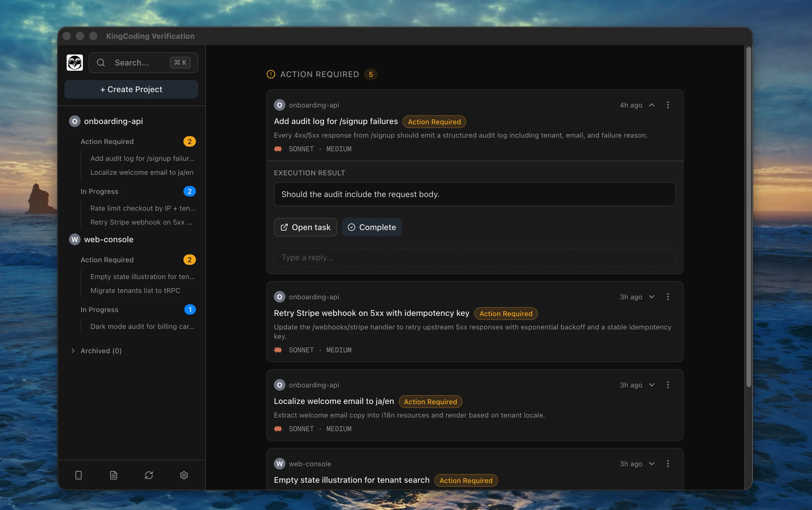Click the Create Project button
The height and width of the screenshot is (510, 812).
click(x=131, y=89)
